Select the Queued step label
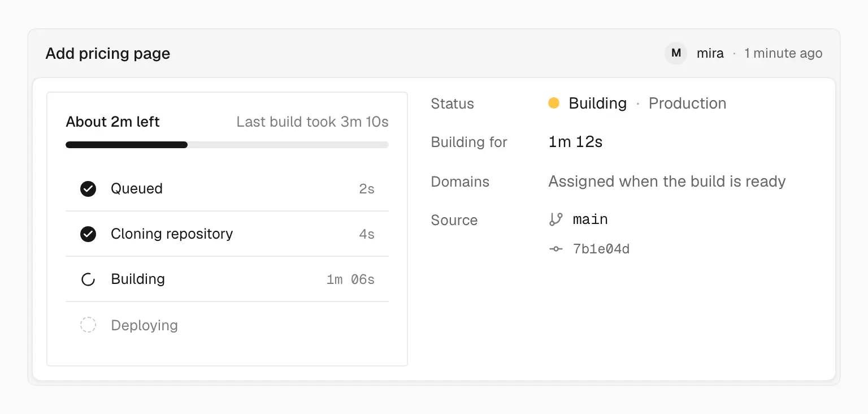 tap(137, 188)
